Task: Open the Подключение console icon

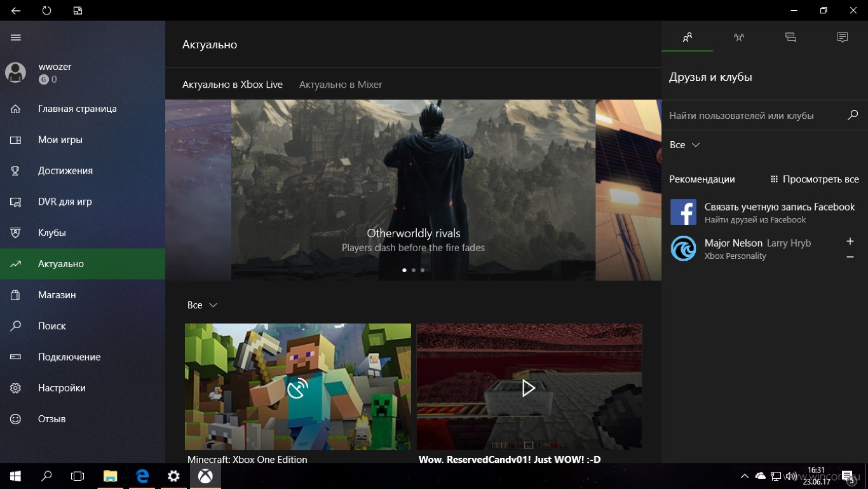Action: (16, 357)
